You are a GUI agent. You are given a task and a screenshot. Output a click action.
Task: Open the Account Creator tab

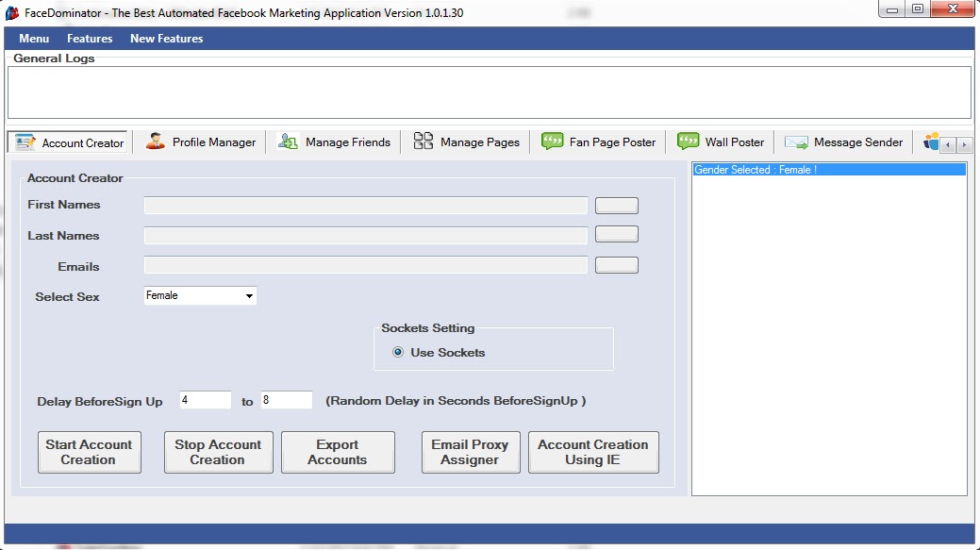pyautogui.click(x=69, y=142)
